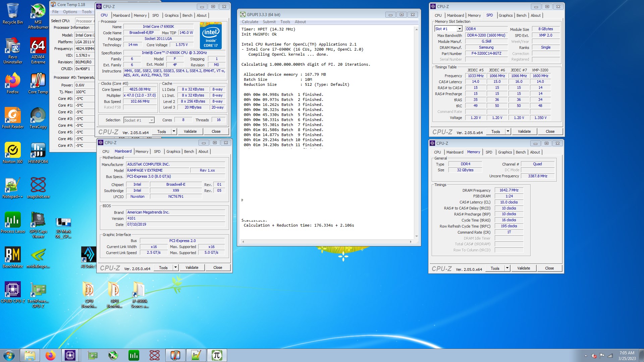
Task: Open the i7 6900k Scores folder
Action: pyautogui.click(x=140, y=295)
